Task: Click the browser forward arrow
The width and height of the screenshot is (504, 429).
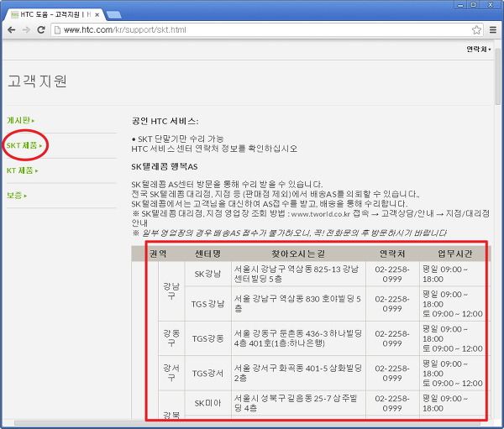Action: point(26,30)
